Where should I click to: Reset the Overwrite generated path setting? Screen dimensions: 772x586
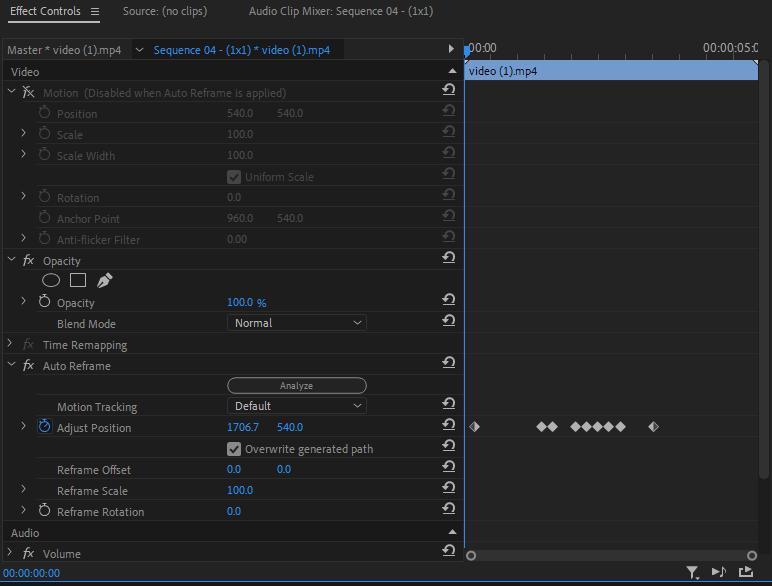(449, 446)
